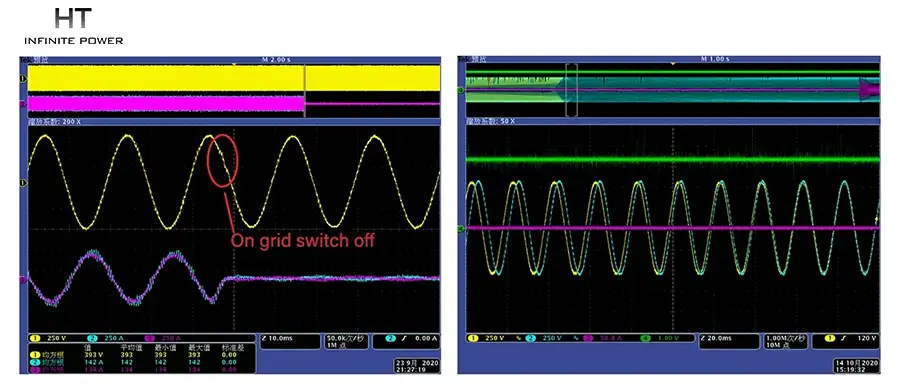The image size is (900, 389).
Task: Click the 134 A RMS measurement value
Action: click(x=94, y=370)
